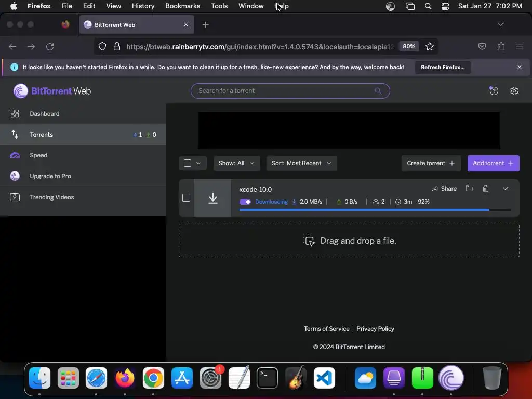Select Torrents in the sidebar
532x399 pixels.
83,135
